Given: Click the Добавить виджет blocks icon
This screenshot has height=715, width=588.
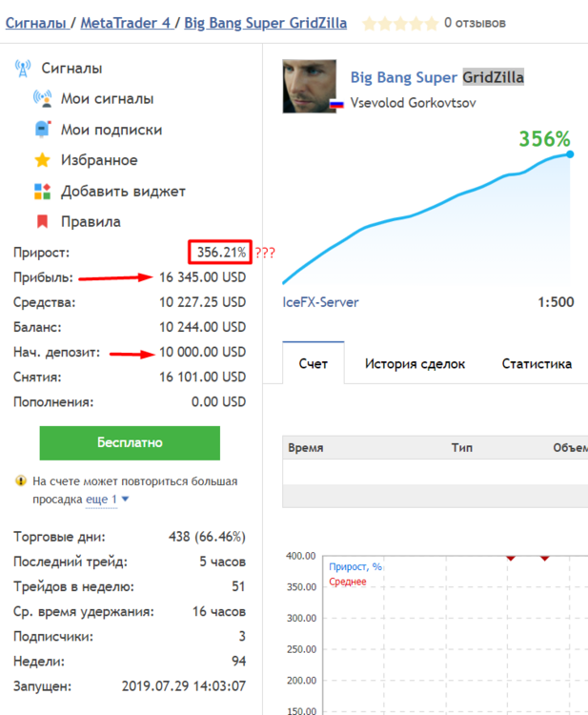Looking at the screenshot, I should coord(42,191).
